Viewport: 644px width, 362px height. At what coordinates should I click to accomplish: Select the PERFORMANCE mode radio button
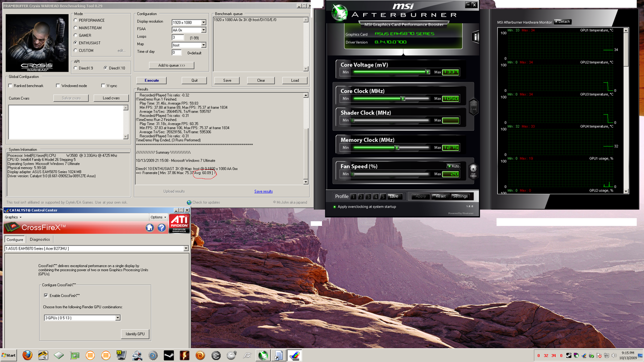click(75, 21)
